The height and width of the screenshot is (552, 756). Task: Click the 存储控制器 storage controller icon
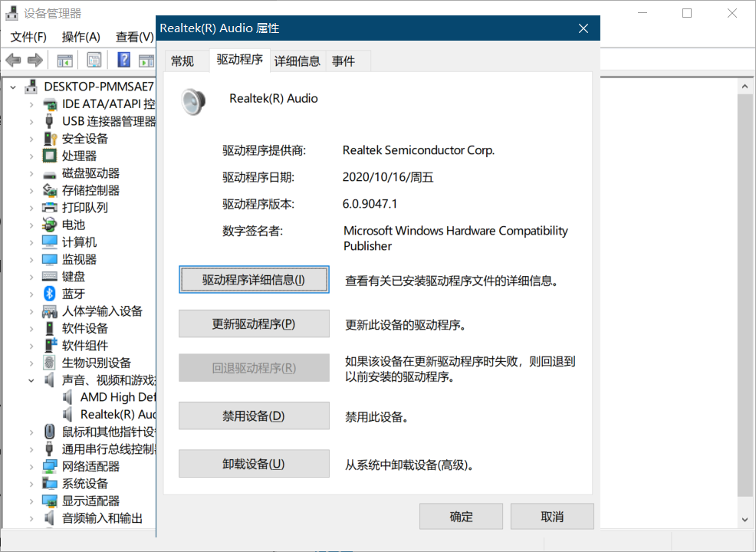(x=50, y=190)
